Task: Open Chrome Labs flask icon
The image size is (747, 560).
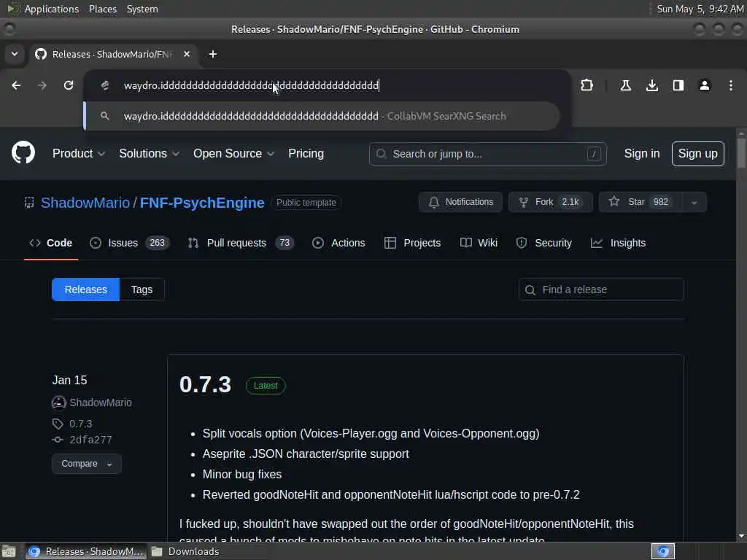Action: point(626,85)
